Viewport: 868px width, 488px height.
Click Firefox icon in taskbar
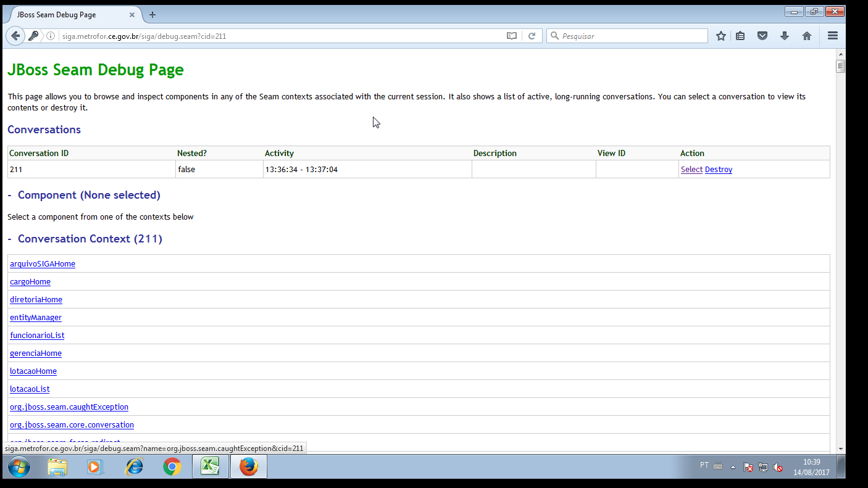(249, 467)
